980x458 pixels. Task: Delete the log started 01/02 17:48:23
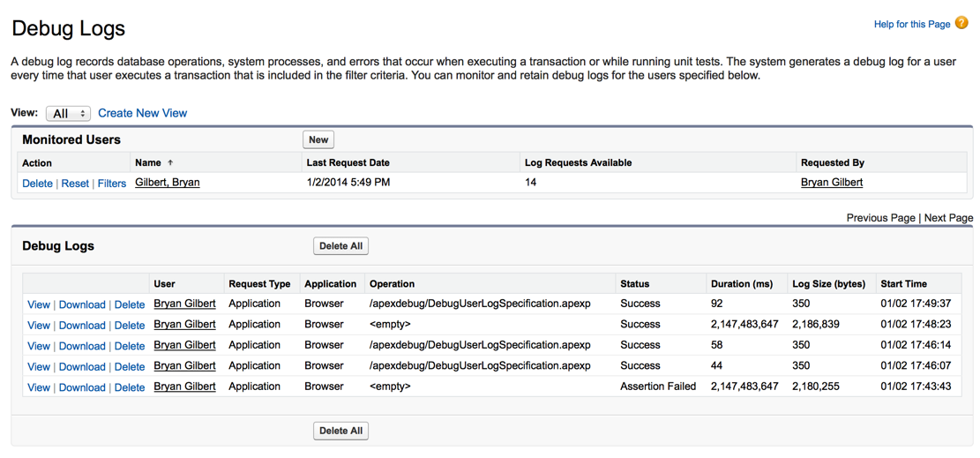coord(130,326)
